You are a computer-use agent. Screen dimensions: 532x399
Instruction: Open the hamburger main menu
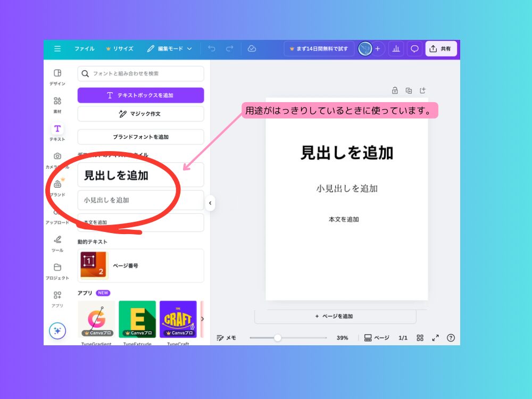[57, 48]
